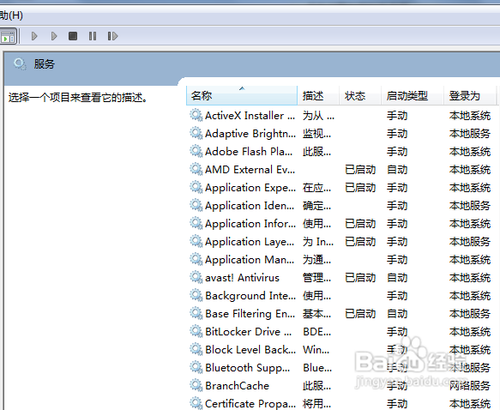Click BDE... description in BitLocker row
This screenshot has width=500, height=410.
click(x=317, y=332)
